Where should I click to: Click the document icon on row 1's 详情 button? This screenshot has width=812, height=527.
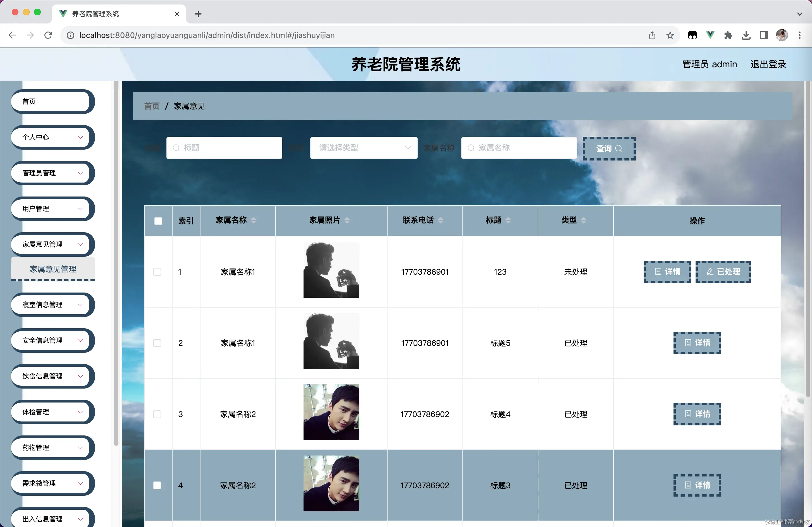coord(658,272)
